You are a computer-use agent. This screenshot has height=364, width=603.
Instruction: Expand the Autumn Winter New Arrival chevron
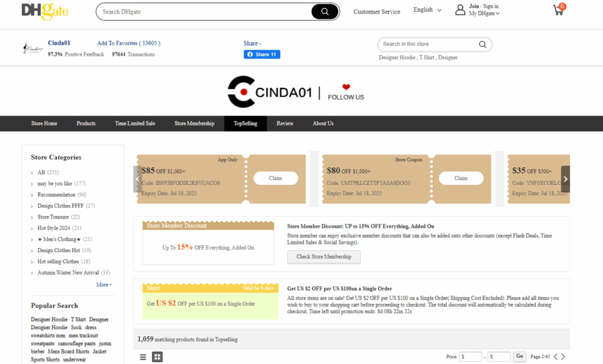coord(32,273)
